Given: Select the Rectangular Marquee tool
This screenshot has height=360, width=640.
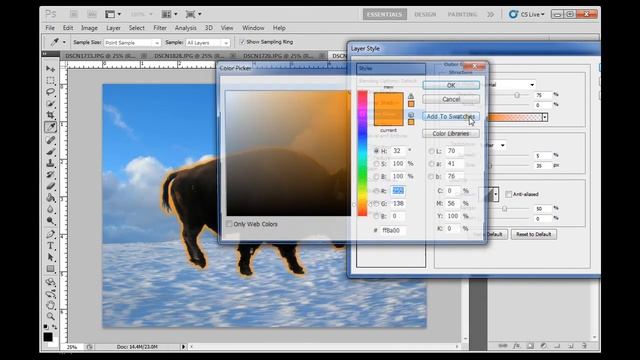Looking at the screenshot, I should pyautogui.click(x=51, y=80).
